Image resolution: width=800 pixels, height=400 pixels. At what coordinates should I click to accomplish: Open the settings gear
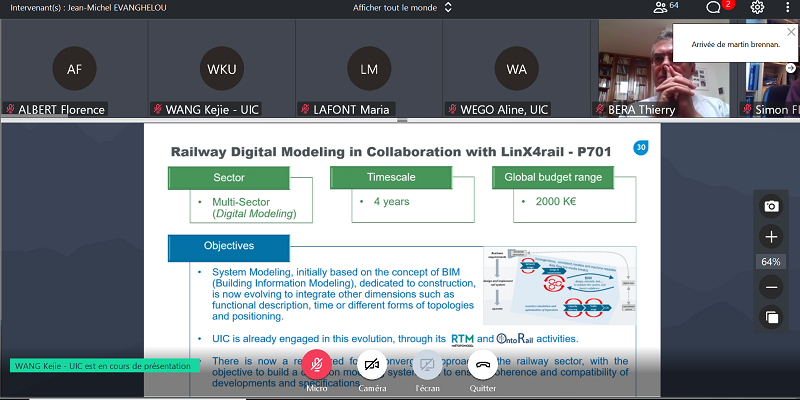[x=757, y=7]
